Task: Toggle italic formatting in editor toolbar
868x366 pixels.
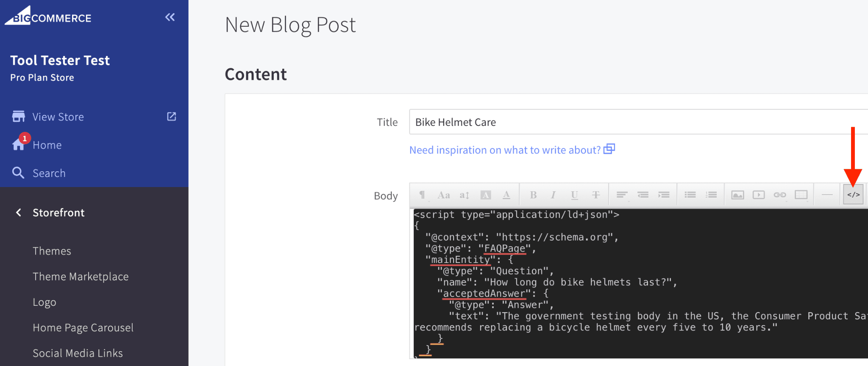Action: [x=553, y=195]
